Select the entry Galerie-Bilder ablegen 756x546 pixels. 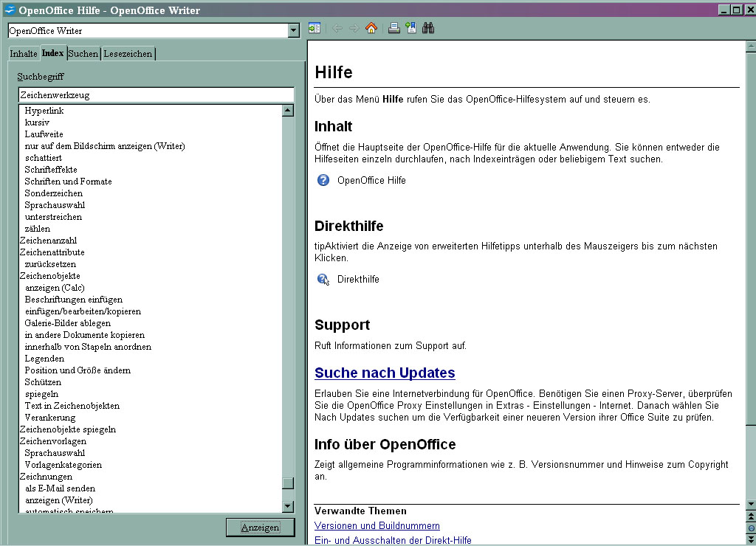click(x=68, y=323)
